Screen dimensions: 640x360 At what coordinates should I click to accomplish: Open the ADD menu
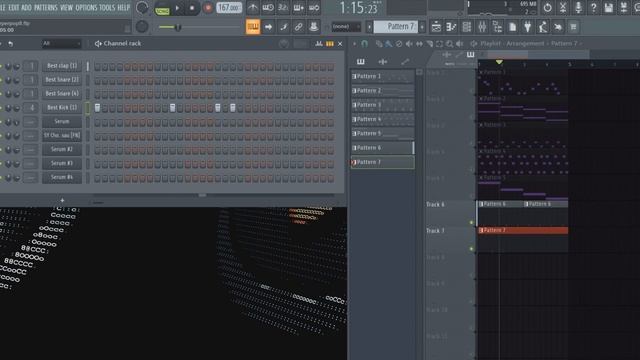[27, 7]
